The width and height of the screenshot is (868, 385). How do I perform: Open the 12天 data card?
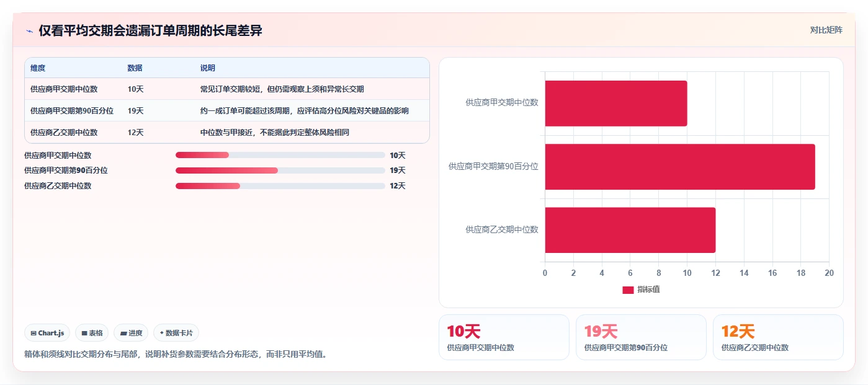coord(778,337)
